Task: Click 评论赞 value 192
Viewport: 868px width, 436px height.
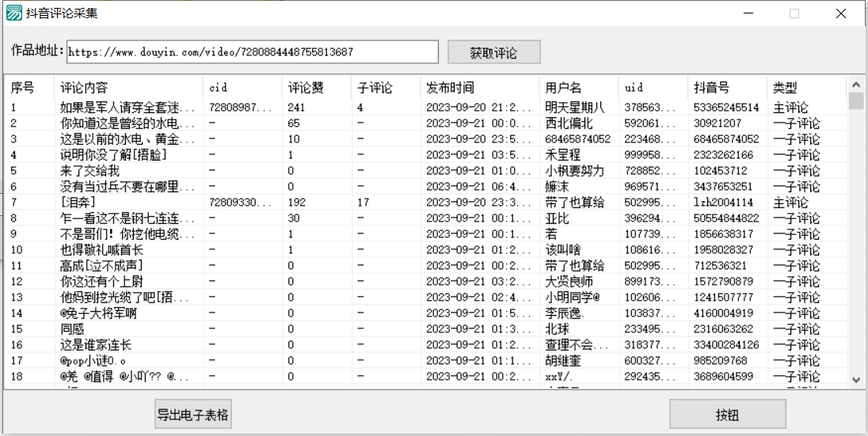Action: [x=296, y=203]
